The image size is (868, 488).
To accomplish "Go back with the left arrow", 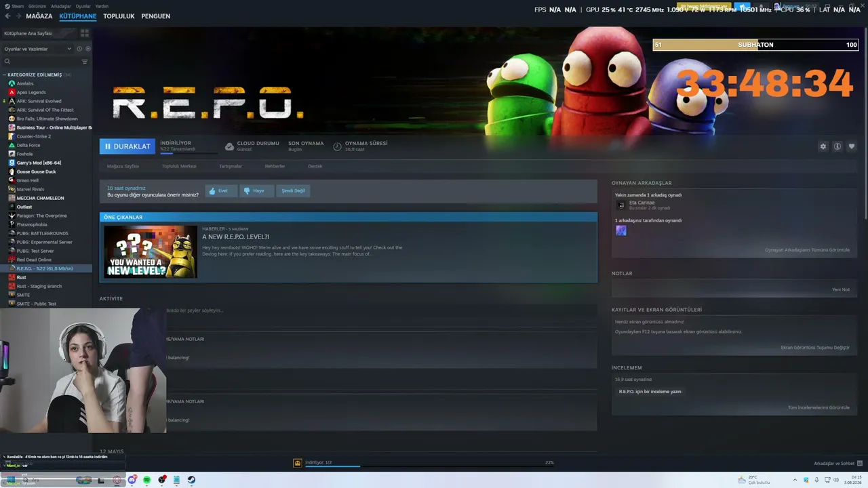I will 7,16.
